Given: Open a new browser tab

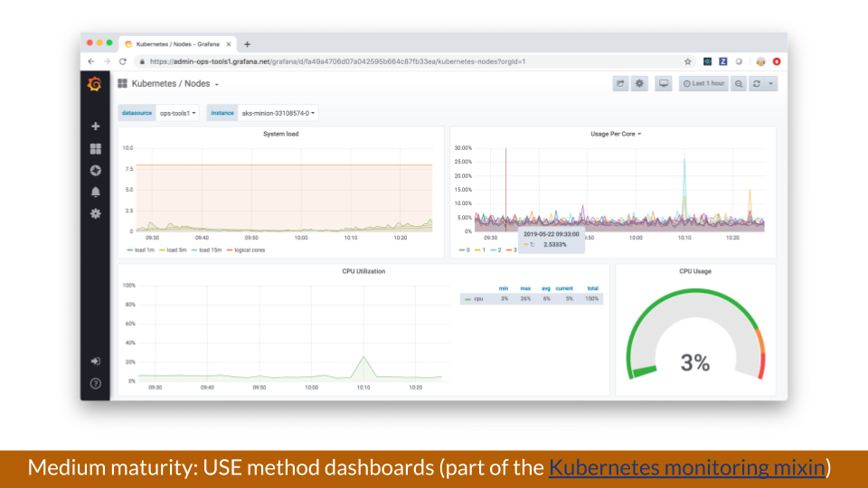Looking at the screenshot, I should (x=248, y=44).
